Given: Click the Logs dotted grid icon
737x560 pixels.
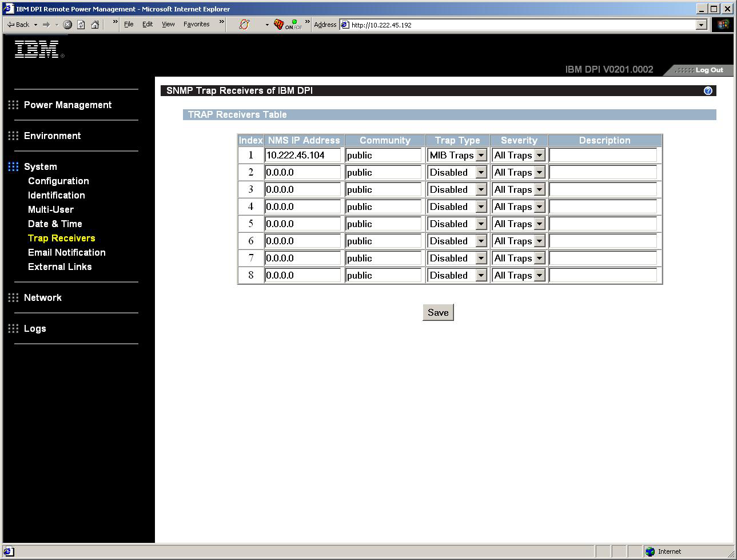Looking at the screenshot, I should pyautogui.click(x=13, y=328).
